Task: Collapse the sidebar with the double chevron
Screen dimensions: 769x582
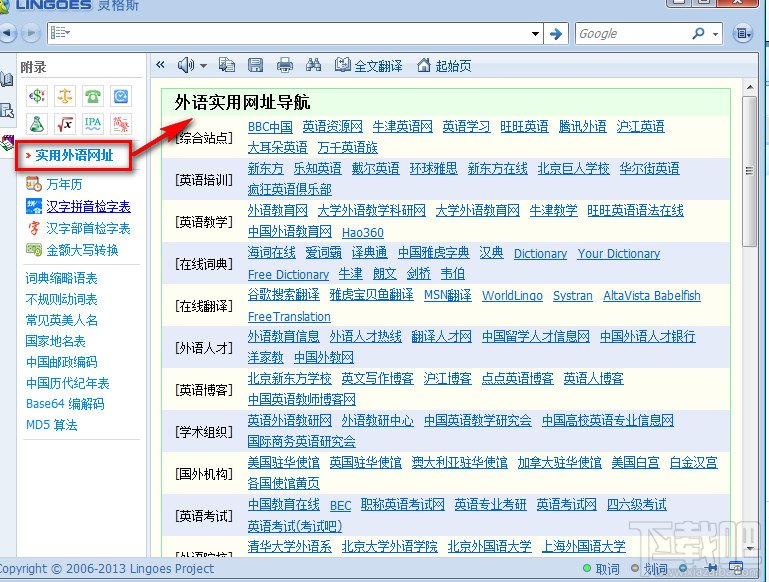Action: click(160, 65)
